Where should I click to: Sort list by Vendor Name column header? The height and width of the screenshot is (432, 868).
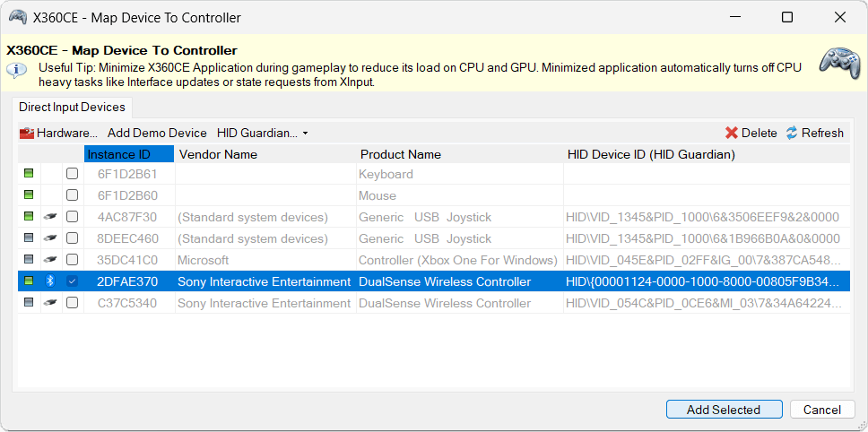point(218,154)
